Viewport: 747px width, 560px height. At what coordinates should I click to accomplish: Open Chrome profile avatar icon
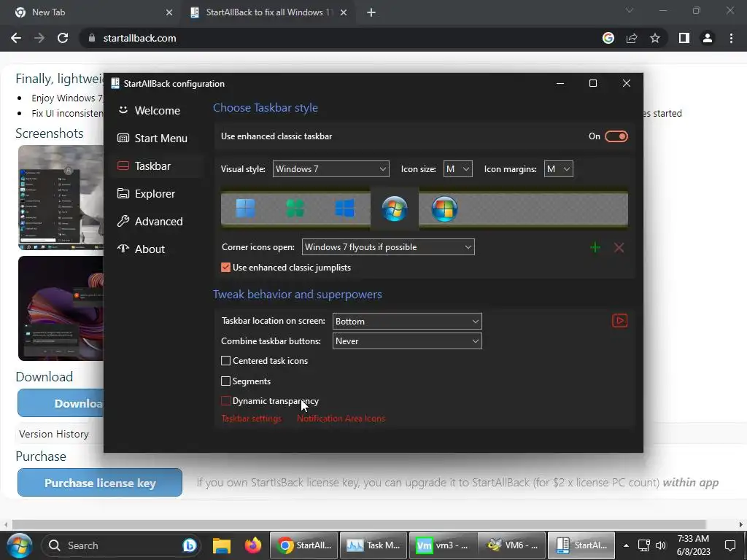(x=708, y=38)
